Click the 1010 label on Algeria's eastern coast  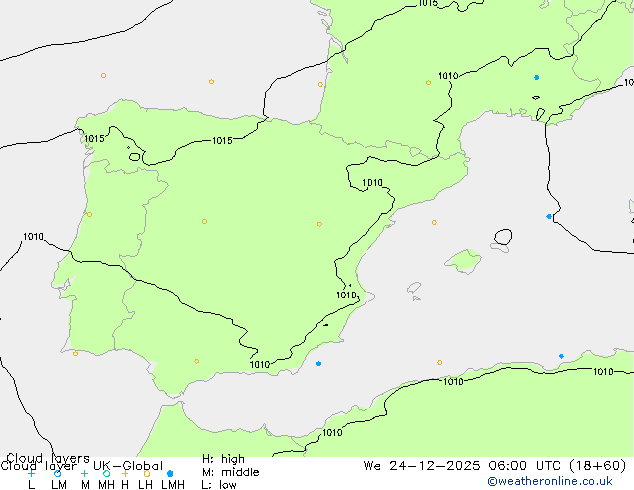(603, 372)
